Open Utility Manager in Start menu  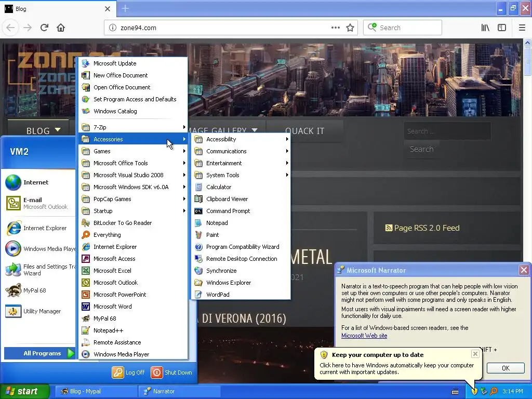(x=39, y=311)
